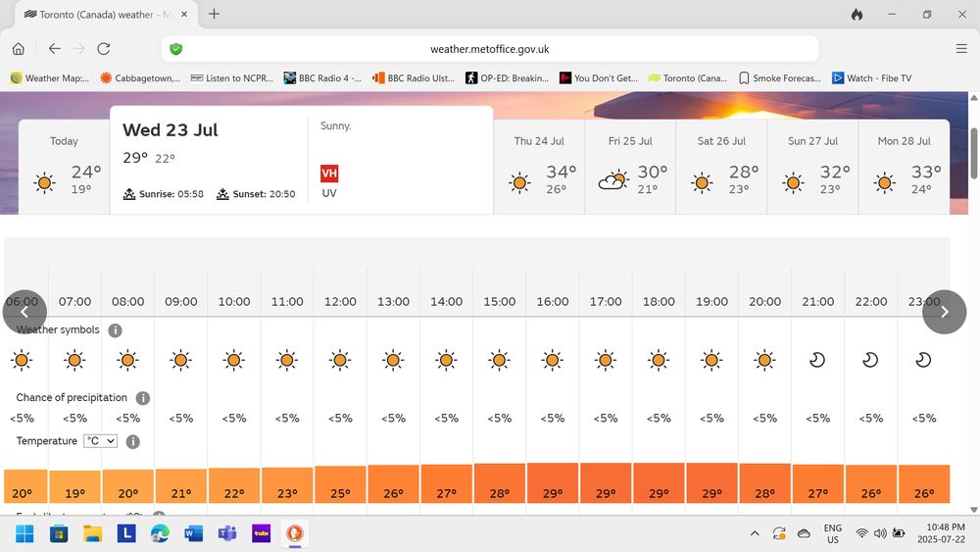
Task: Open the blue L app on taskbar
Action: [126, 533]
